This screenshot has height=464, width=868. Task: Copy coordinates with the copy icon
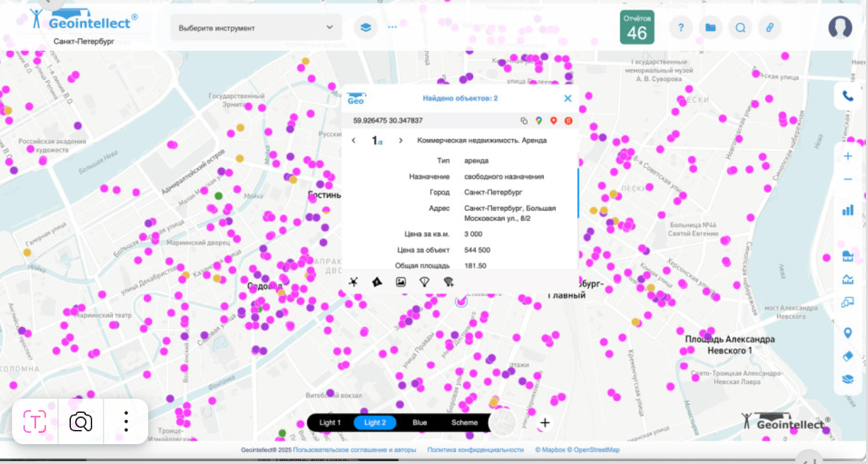[x=525, y=121]
